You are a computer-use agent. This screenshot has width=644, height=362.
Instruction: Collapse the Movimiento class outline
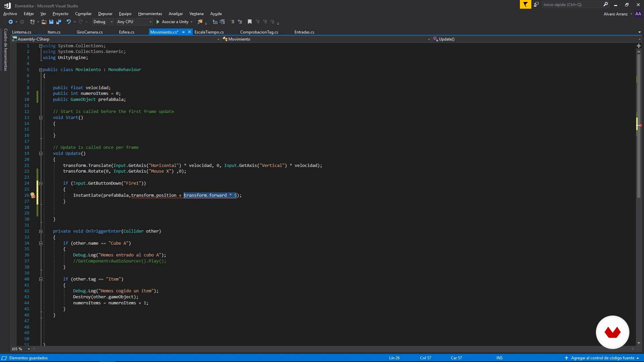point(41,70)
